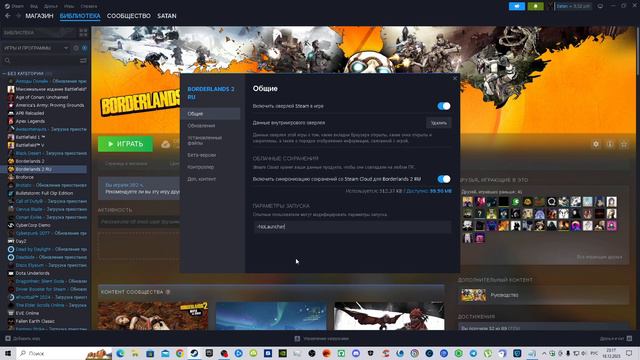Open first community content thumbnail
The height and width of the screenshot is (360, 640).
tap(153, 316)
